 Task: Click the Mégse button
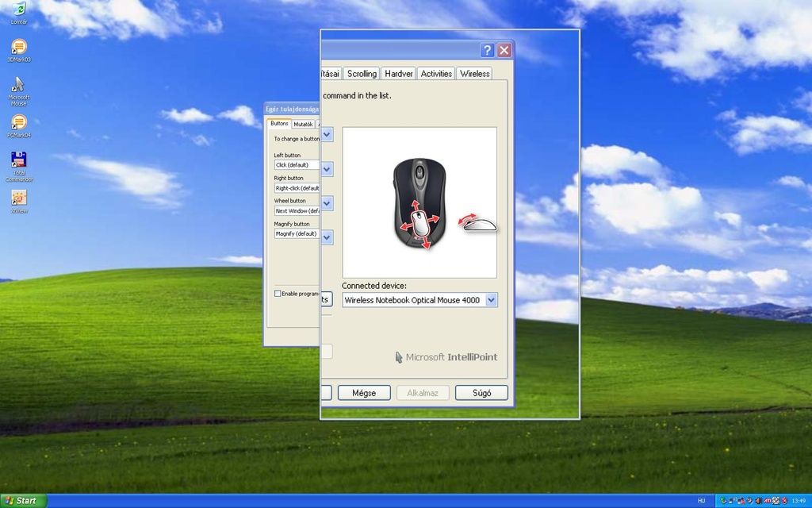tap(364, 393)
